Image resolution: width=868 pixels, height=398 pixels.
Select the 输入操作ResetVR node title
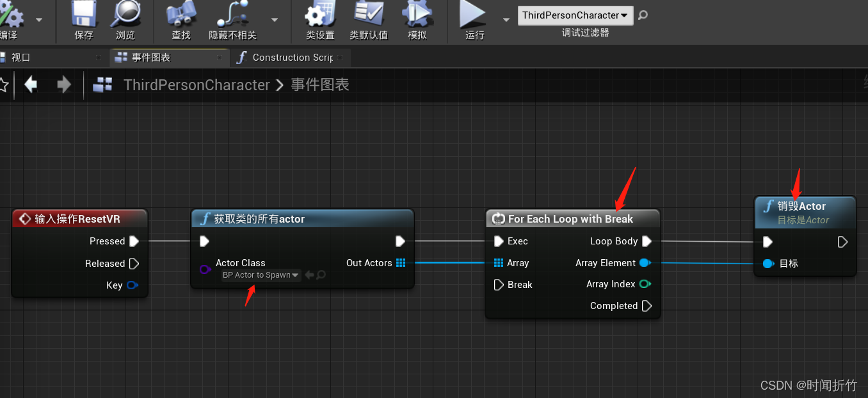click(77, 219)
